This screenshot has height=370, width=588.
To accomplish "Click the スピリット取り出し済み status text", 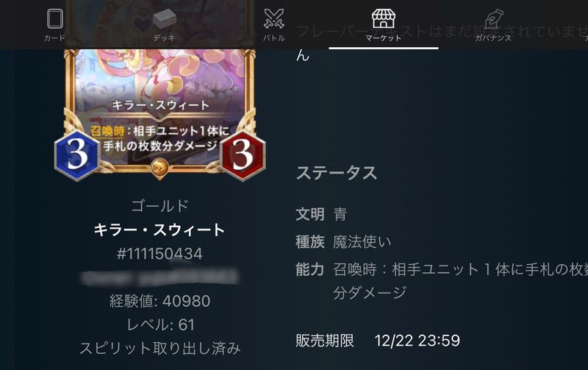I will [159, 348].
